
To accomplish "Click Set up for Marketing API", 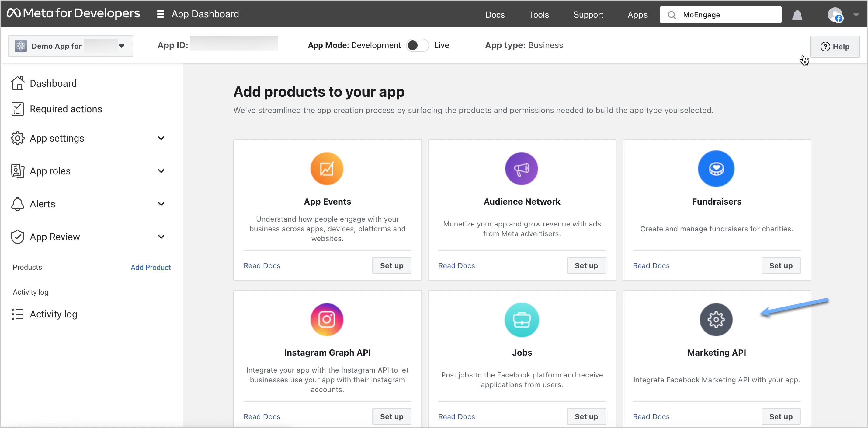I will point(781,416).
